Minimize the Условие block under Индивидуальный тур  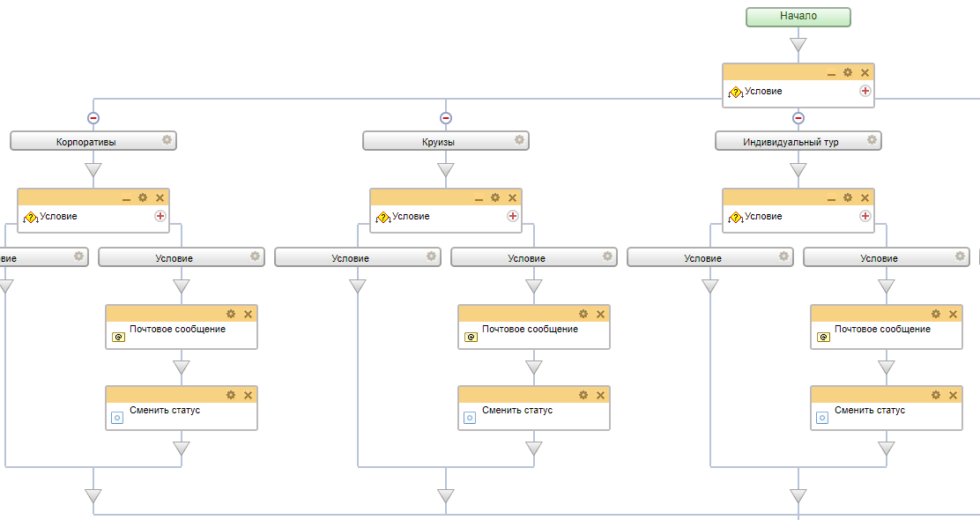coord(831,198)
